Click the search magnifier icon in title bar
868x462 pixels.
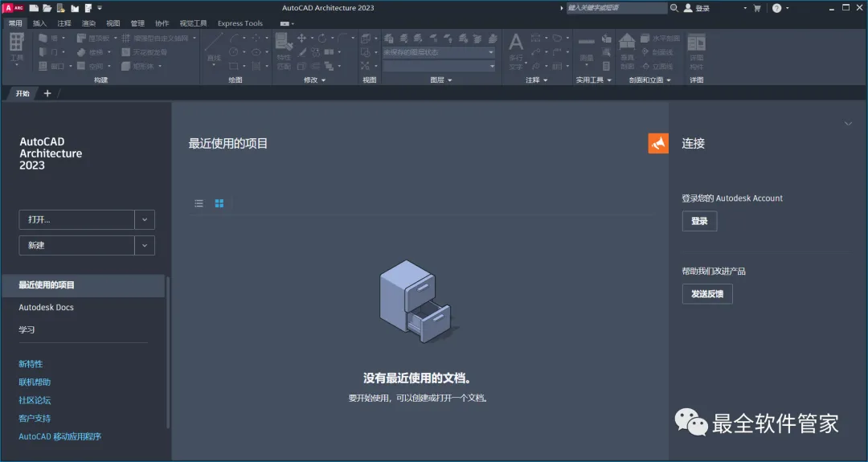[x=674, y=8]
